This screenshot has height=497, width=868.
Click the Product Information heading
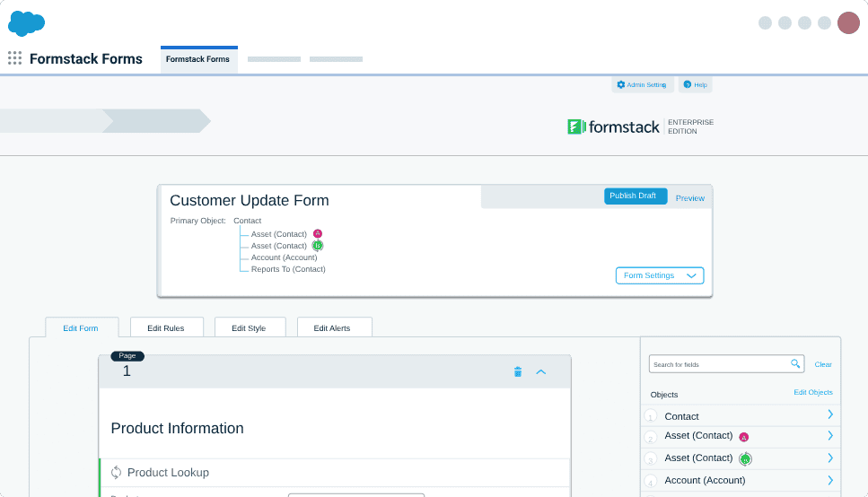coord(177,429)
